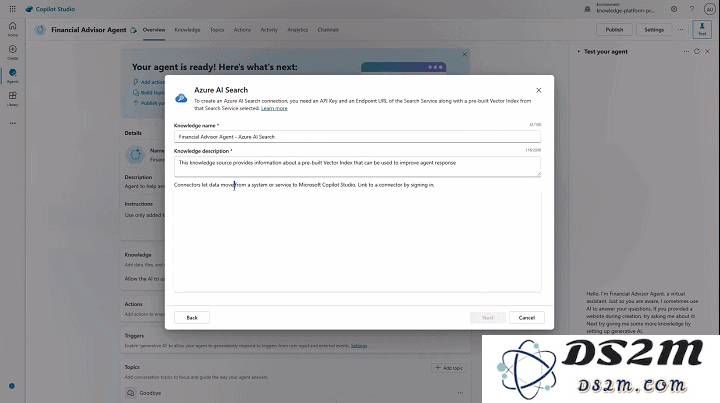Viewport: 720px width, 403px height.
Task: Cancel the Azure AI Search dialog
Action: click(x=527, y=318)
